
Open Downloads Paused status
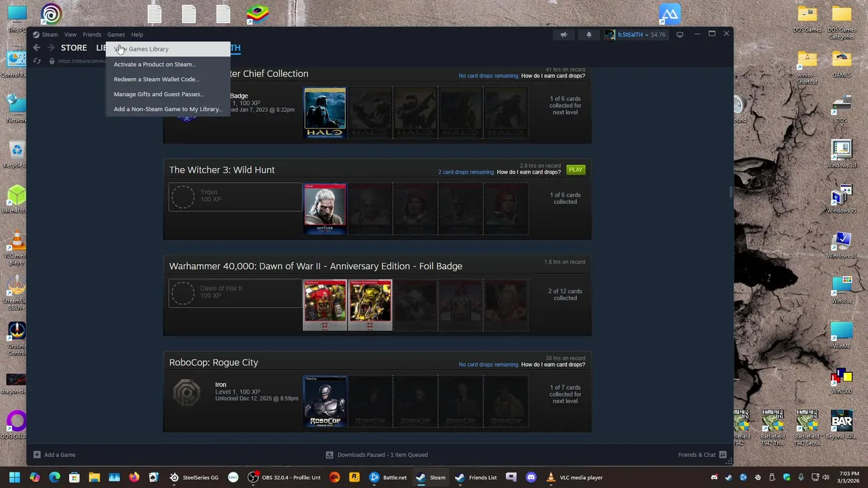(377, 455)
